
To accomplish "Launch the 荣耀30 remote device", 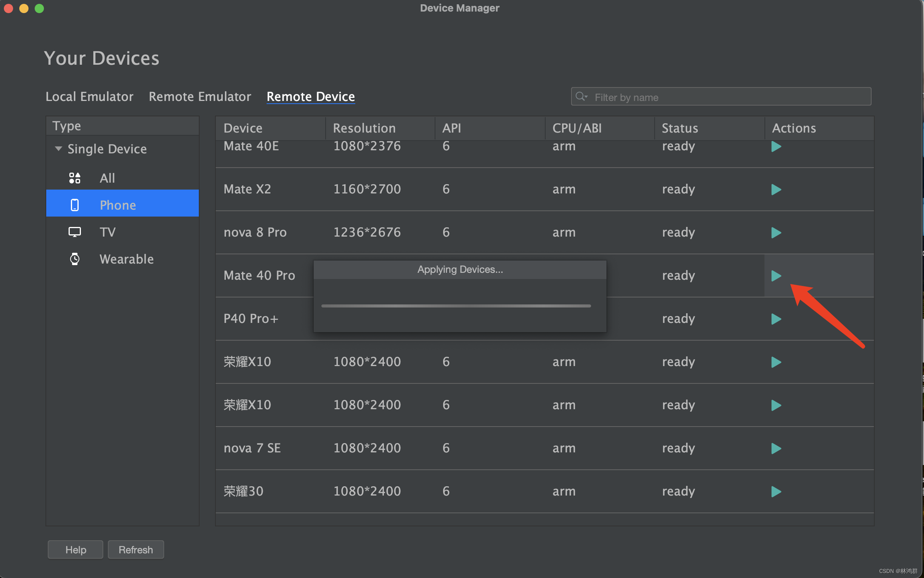I will coord(776,492).
